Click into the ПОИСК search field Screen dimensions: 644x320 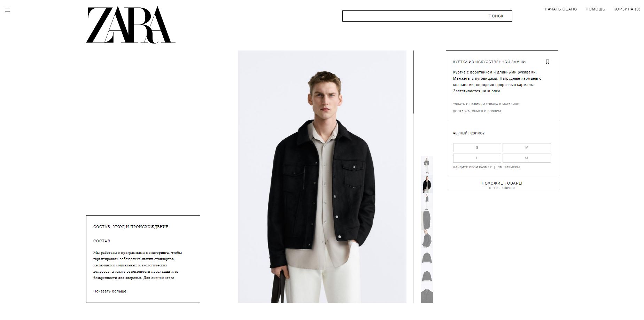tap(414, 16)
